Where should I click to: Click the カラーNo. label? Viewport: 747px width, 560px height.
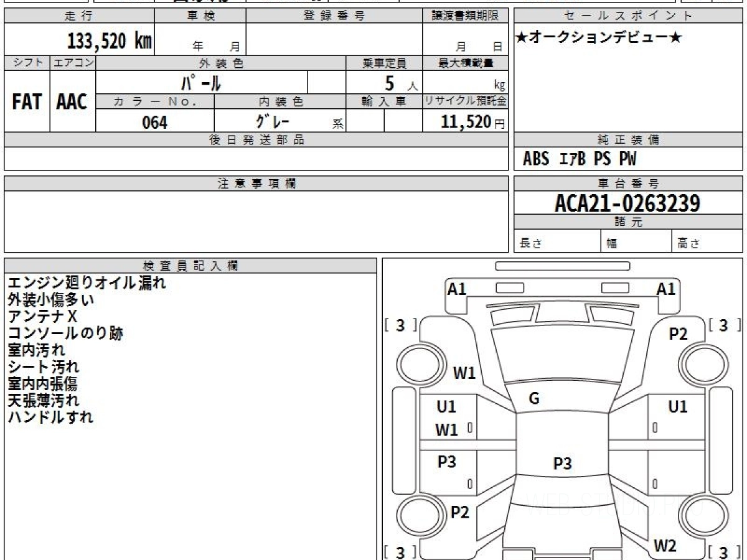tap(155, 101)
